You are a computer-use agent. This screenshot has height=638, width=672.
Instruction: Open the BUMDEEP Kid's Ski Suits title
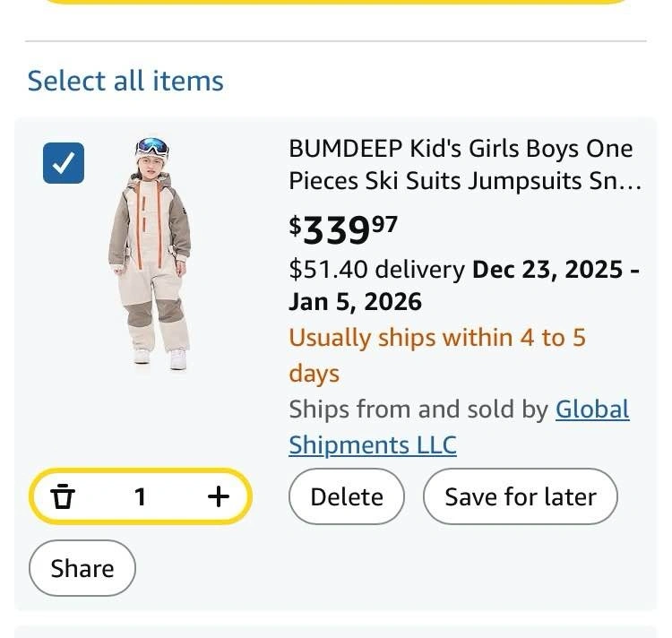461,149
